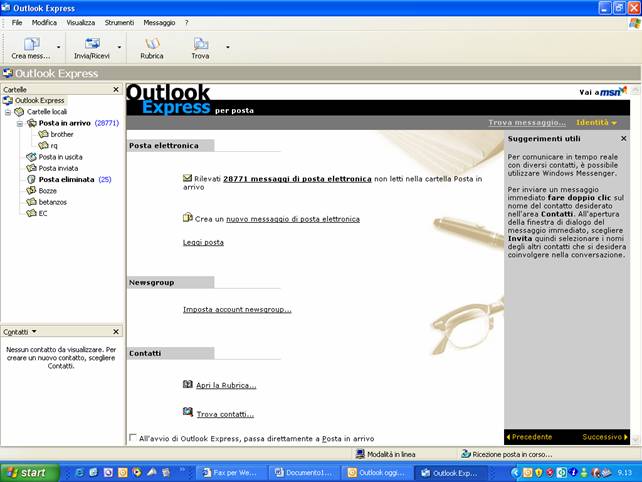Click the Modalità in linea status icon

pyautogui.click(x=360, y=454)
